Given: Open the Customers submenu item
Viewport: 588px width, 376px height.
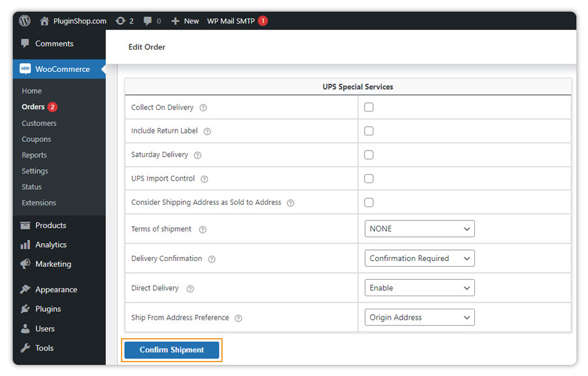Looking at the screenshot, I should tap(39, 123).
